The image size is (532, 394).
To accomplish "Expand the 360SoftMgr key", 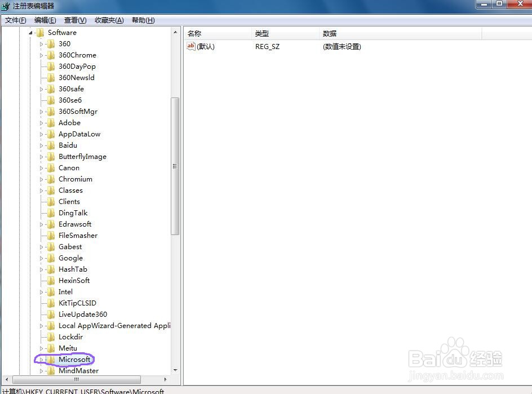I will (x=41, y=112).
